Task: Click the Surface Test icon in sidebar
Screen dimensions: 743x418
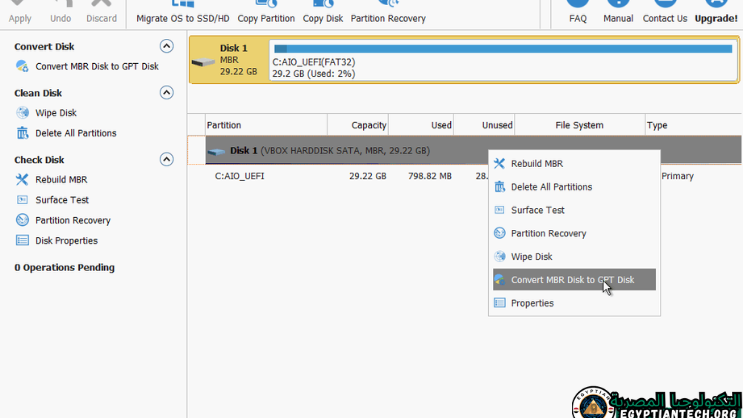Action: click(x=22, y=200)
